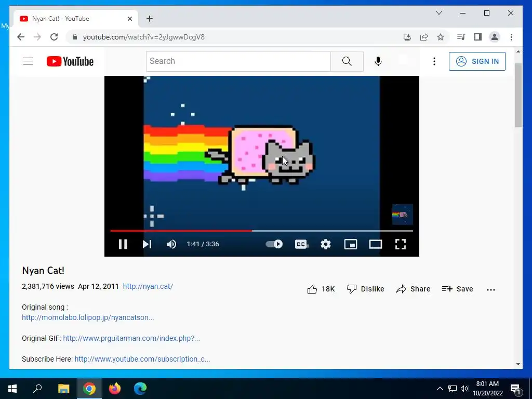This screenshot has width=532, height=399.
Task: Click the Dislike button
Action: (x=365, y=289)
